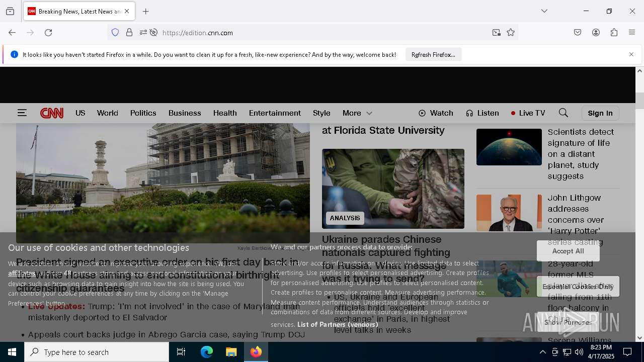Open Task View on taskbar
The height and width of the screenshot is (362, 644).
point(181,352)
